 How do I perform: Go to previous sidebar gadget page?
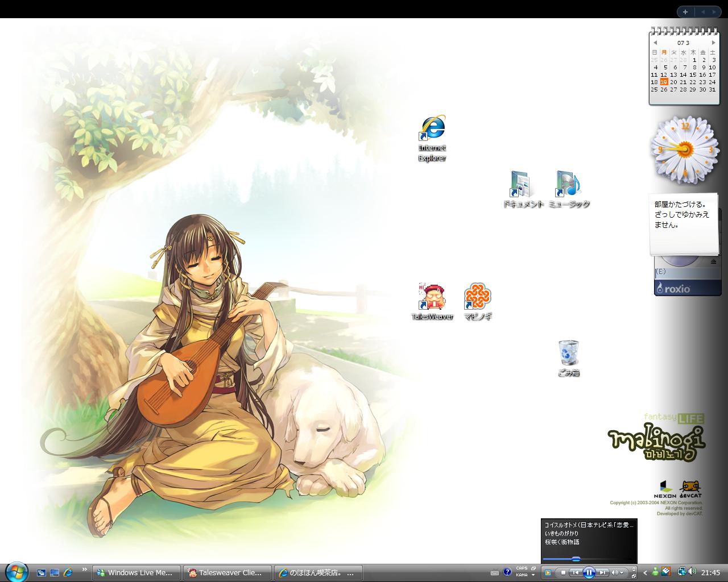703,11
